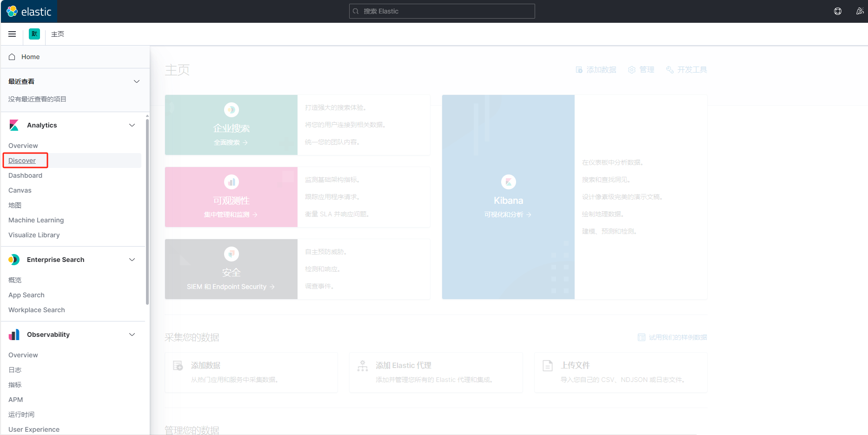Open Analytics Overview page
The image size is (868, 435).
coord(23,146)
